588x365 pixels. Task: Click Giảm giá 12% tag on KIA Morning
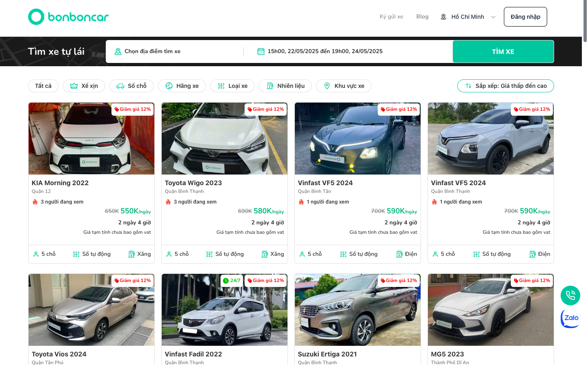tap(133, 110)
